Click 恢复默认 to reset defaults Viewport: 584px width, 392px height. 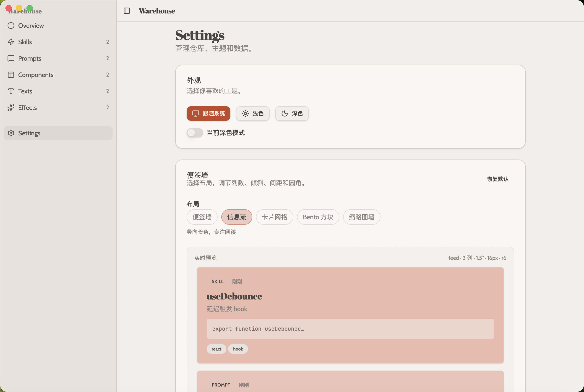(497, 179)
